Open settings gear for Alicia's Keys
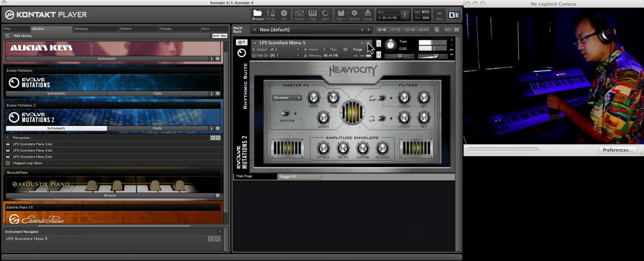The height and width of the screenshot is (261, 644). tap(218, 58)
